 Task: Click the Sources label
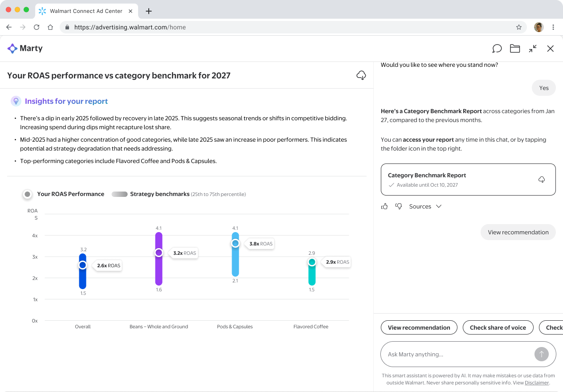pos(420,206)
